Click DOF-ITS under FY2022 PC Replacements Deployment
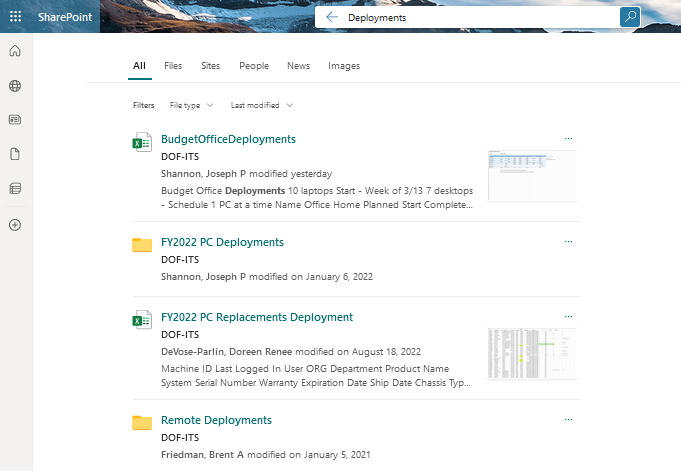Screen dimensions: 681x471 (180, 335)
